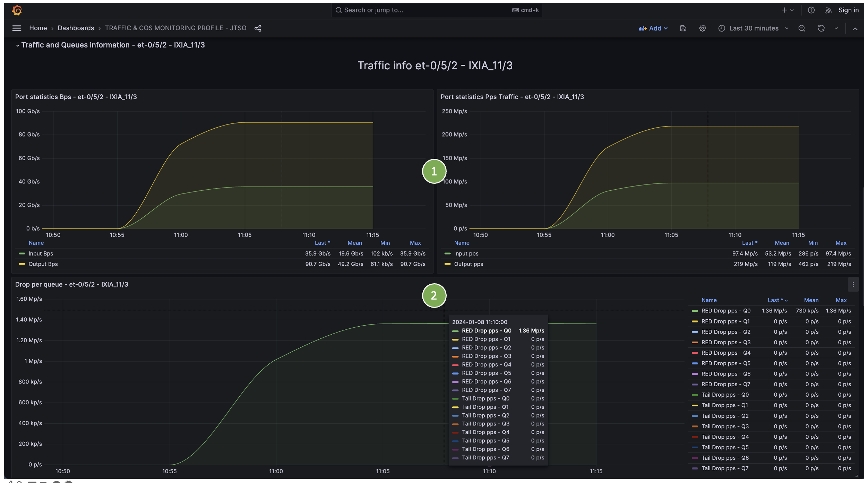
Task: Open the help question mark icon
Action: pos(811,10)
